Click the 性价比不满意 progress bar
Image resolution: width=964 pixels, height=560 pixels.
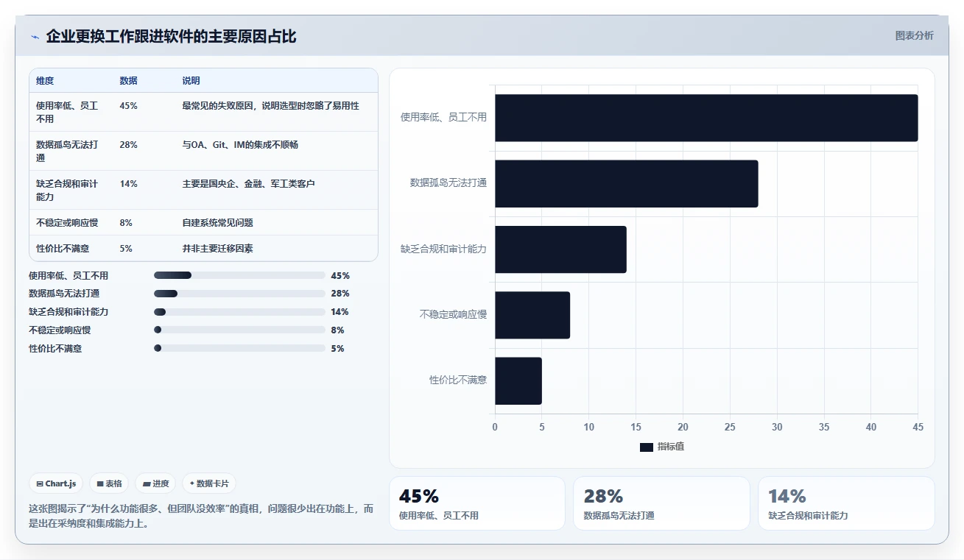coord(239,349)
